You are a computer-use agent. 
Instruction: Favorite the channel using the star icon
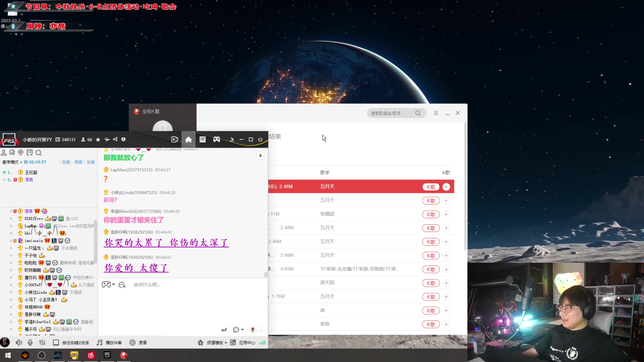tap(98, 140)
